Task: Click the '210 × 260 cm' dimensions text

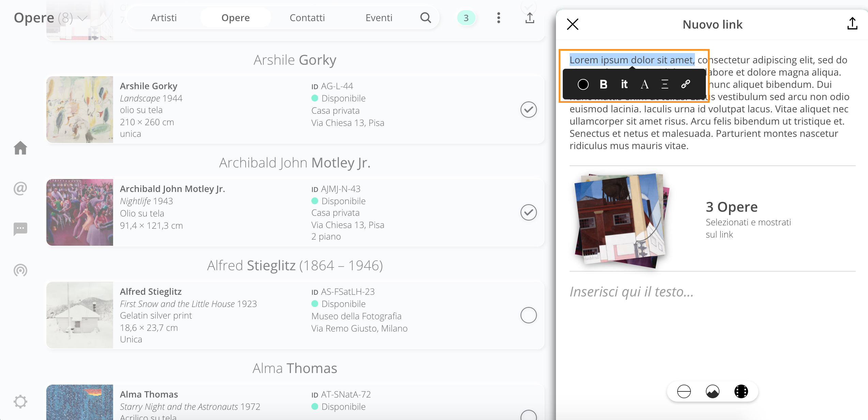Action: click(147, 122)
